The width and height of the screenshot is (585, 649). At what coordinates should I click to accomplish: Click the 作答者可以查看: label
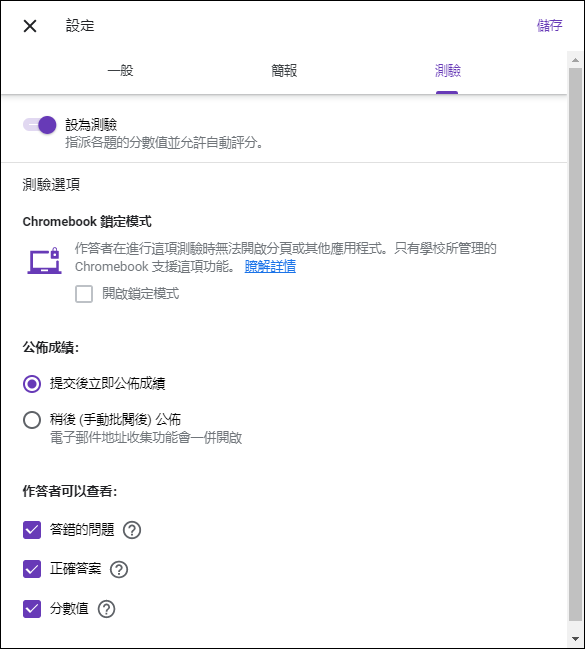70,491
